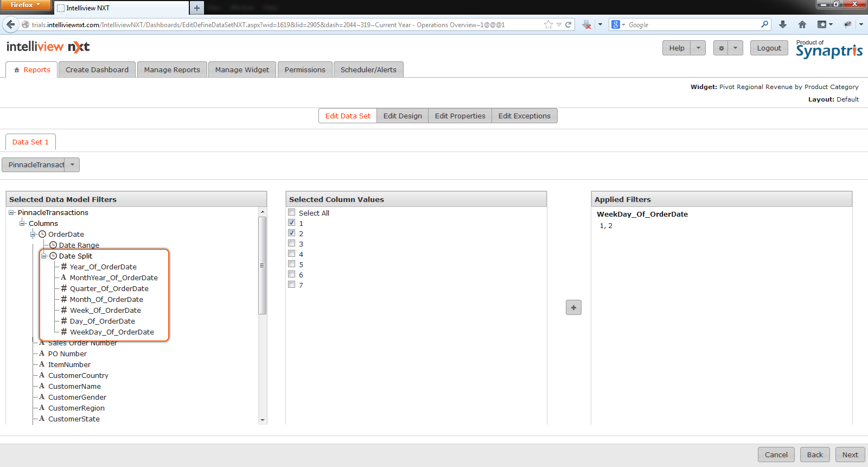868x467 pixels.
Task: Click the bookmark star in address bar
Action: (x=548, y=24)
